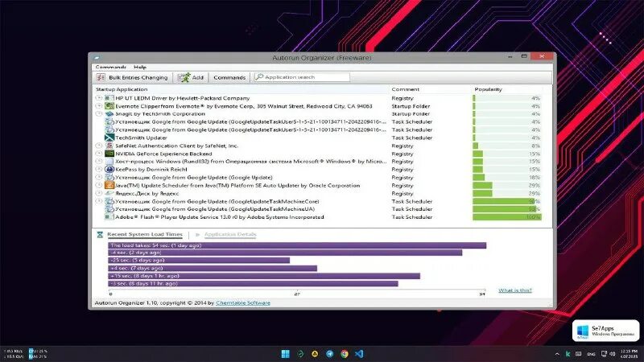Show hidden tray icons chevron

(x=557, y=354)
